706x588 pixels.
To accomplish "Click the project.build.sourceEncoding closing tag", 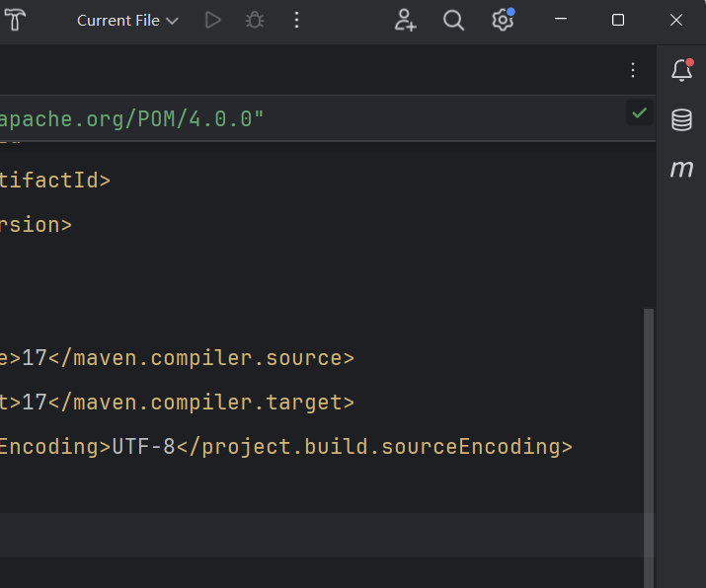I will (375, 447).
